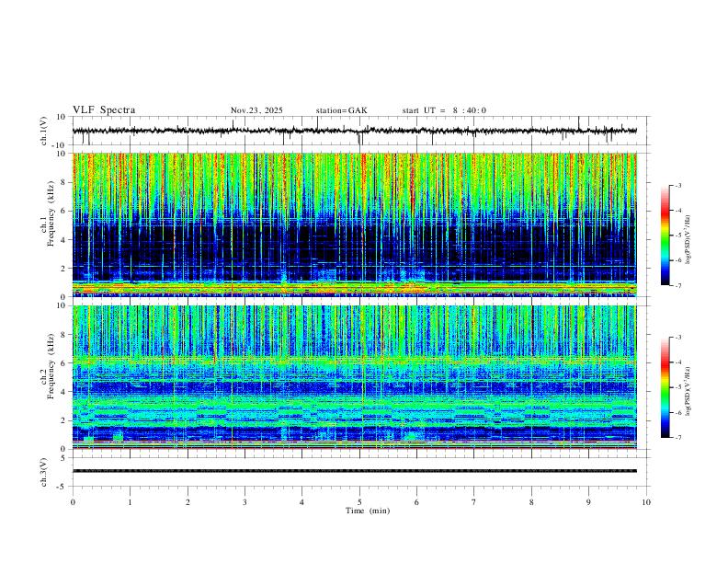728x563 pixels.
Task: Click the "4" kHz tick on ch.2 frequency axis
Action: tap(63, 392)
